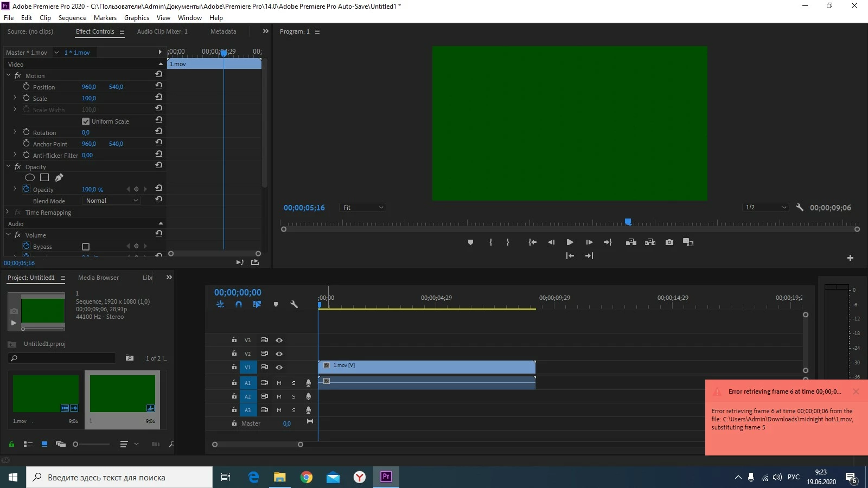
Task: Expand the Time Remapping effect
Action: (8, 212)
